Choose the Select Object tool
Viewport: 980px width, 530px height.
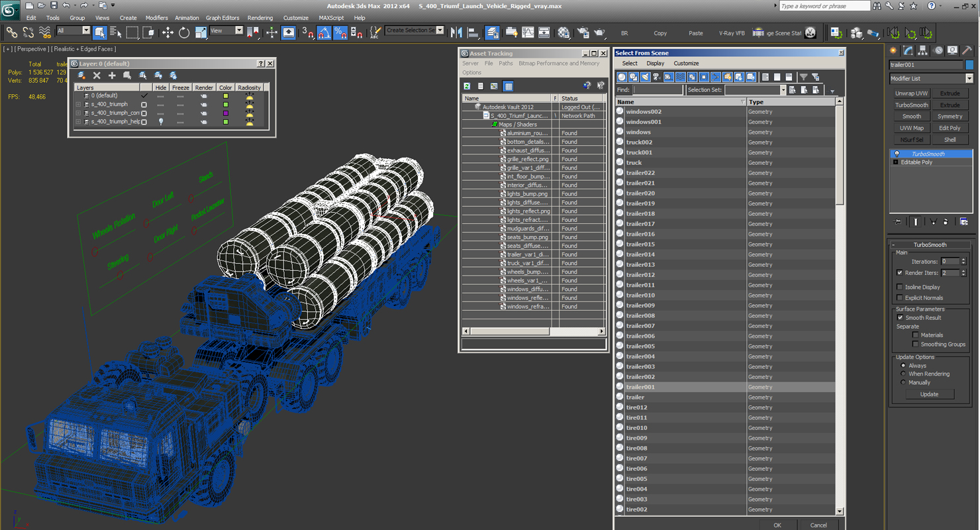click(100, 32)
